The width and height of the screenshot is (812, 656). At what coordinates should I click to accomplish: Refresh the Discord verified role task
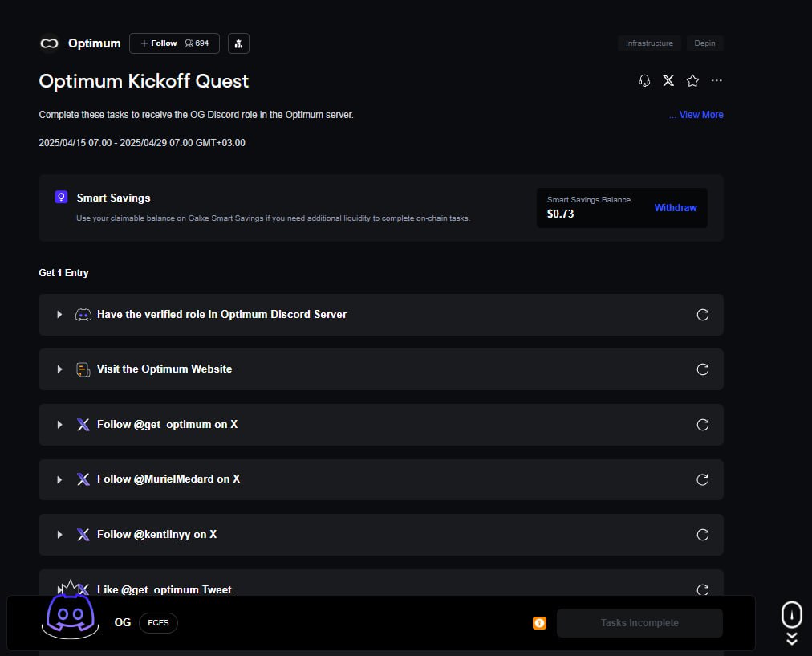point(702,315)
